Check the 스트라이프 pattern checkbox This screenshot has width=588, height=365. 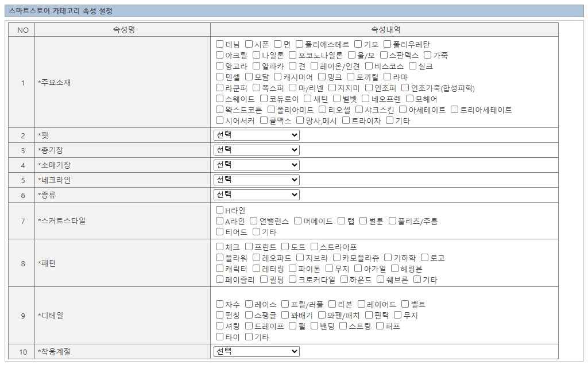coord(315,247)
